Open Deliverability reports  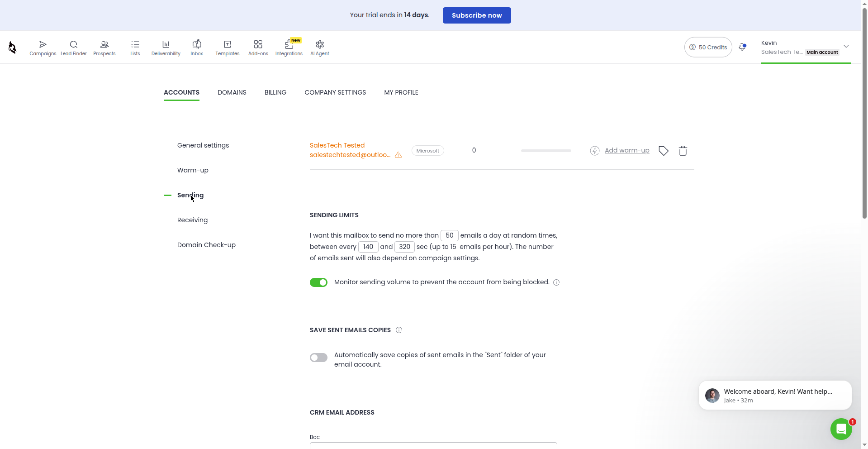click(x=166, y=48)
